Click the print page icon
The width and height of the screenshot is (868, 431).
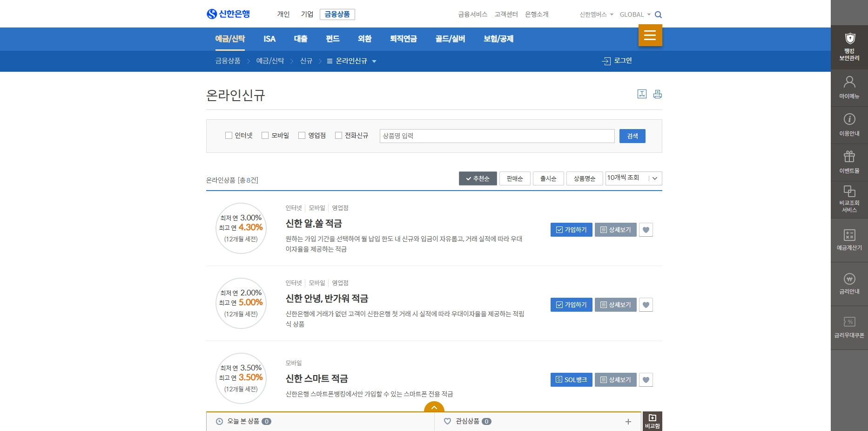click(x=657, y=94)
